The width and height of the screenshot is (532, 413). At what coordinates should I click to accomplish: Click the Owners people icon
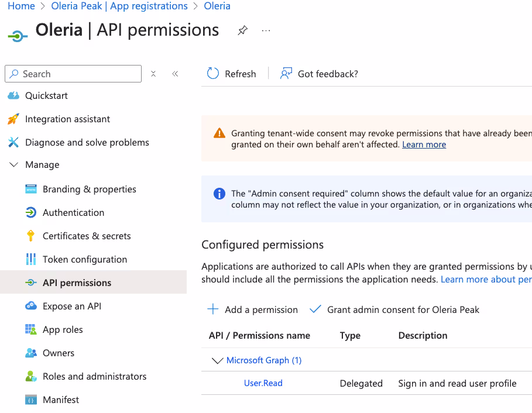31,353
